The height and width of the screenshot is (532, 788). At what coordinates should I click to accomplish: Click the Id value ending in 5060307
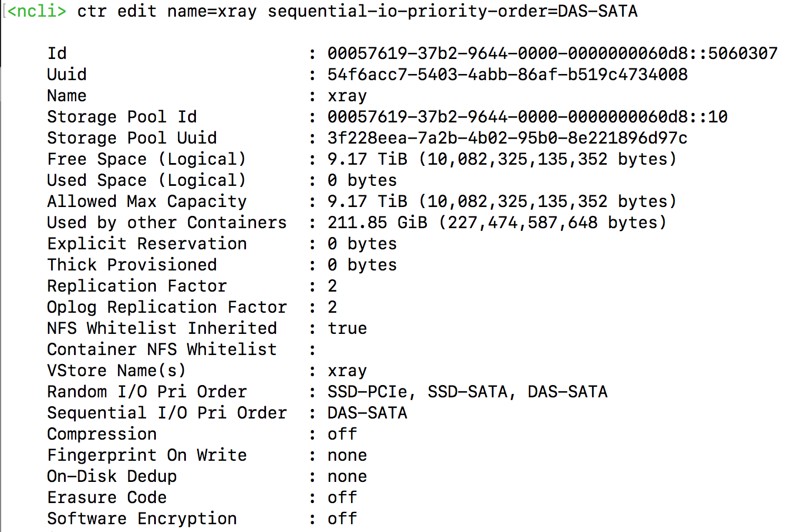click(x=552, y=53)
